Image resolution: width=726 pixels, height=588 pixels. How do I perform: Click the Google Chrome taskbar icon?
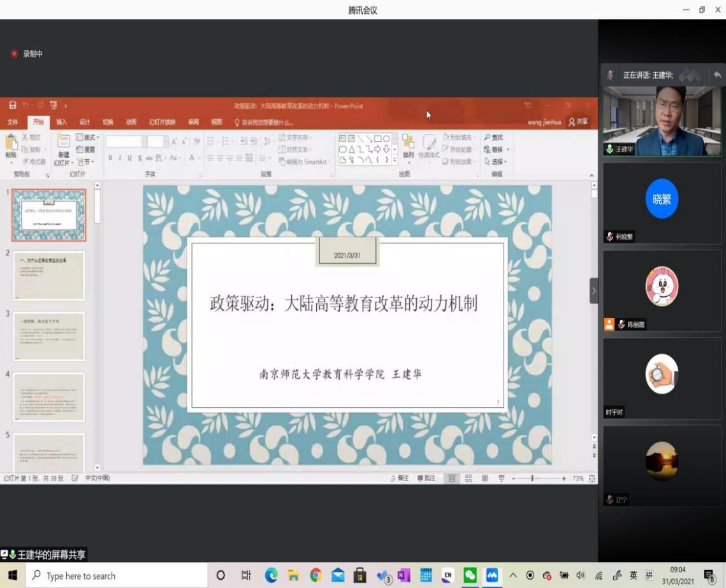click(x=316, y=575)
